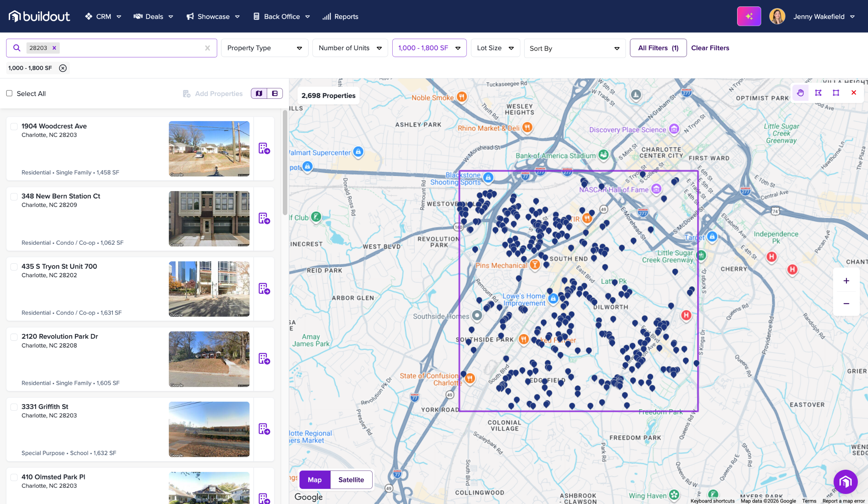This screenshot has height=504, width=868.
Task: Check the 435 S Tryon St Unit 700 checkbox
Action: (x=14, y=267)
